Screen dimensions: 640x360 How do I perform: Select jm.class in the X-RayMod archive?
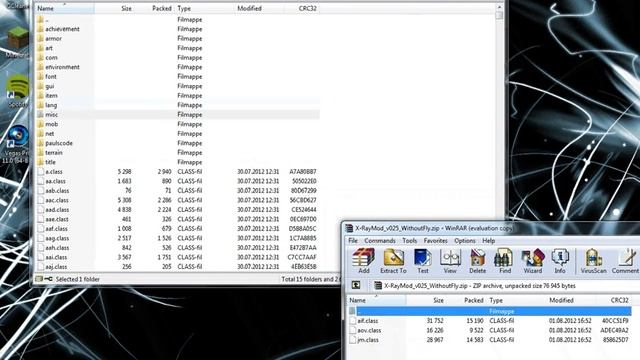[490, 340]
